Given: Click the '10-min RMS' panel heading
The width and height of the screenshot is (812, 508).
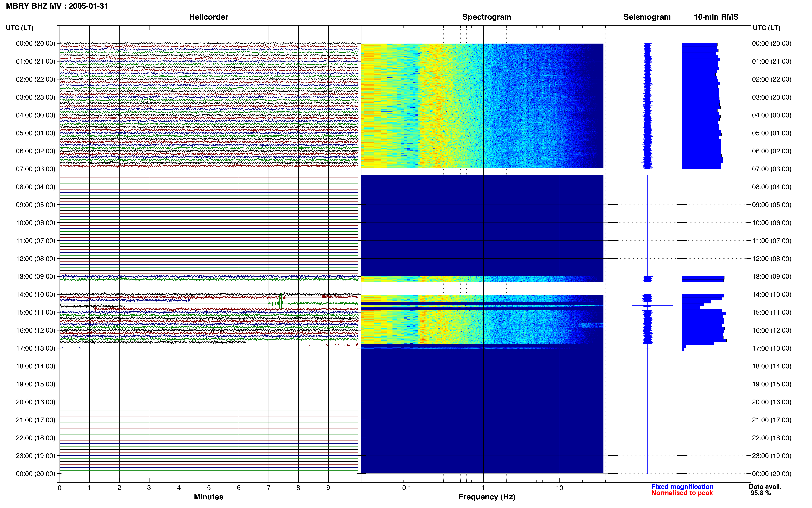Looking at the screenshot, I should pyautogui.click(x=716, y=17).
